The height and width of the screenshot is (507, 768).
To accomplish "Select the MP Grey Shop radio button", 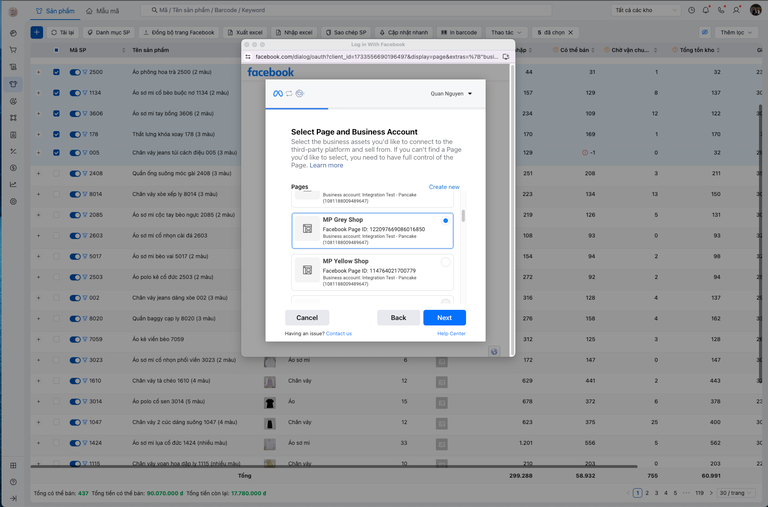I will [x=445, y=221].
